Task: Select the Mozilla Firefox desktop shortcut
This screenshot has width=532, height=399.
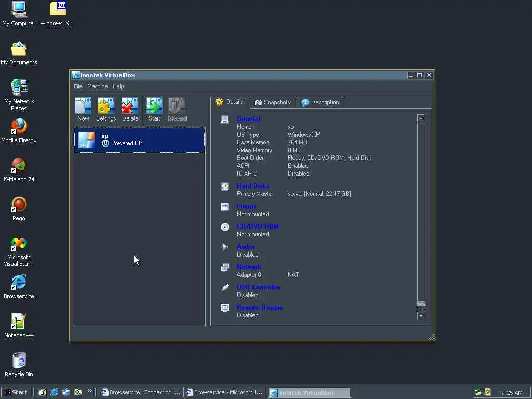Action: 19,131
